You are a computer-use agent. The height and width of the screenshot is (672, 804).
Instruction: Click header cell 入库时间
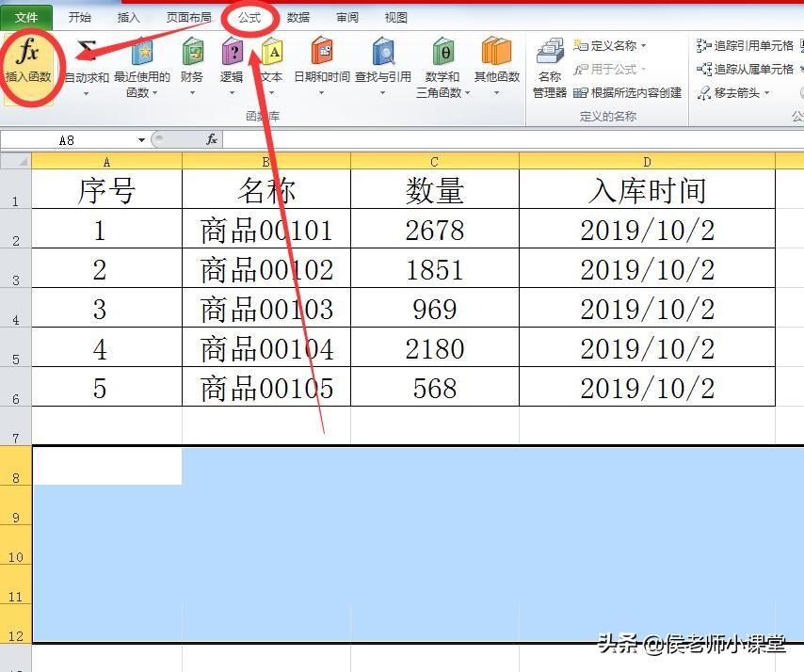(x=647, y=189)
